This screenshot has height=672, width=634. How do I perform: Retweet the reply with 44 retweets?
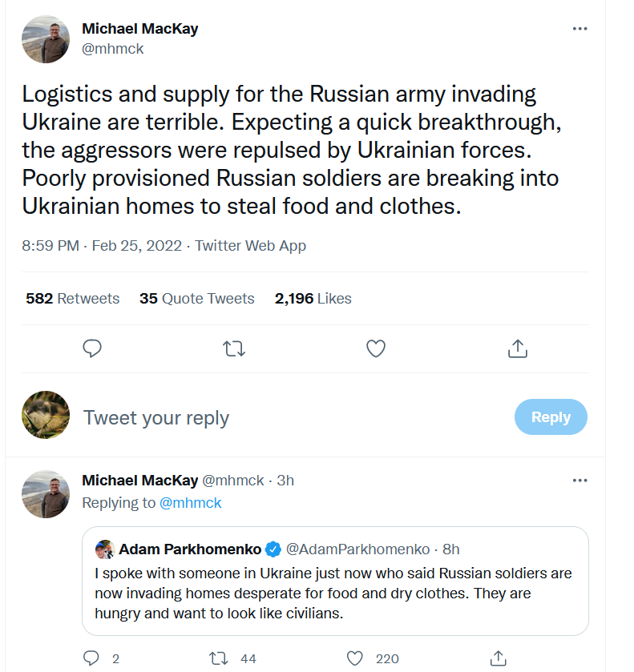(218, 658)
